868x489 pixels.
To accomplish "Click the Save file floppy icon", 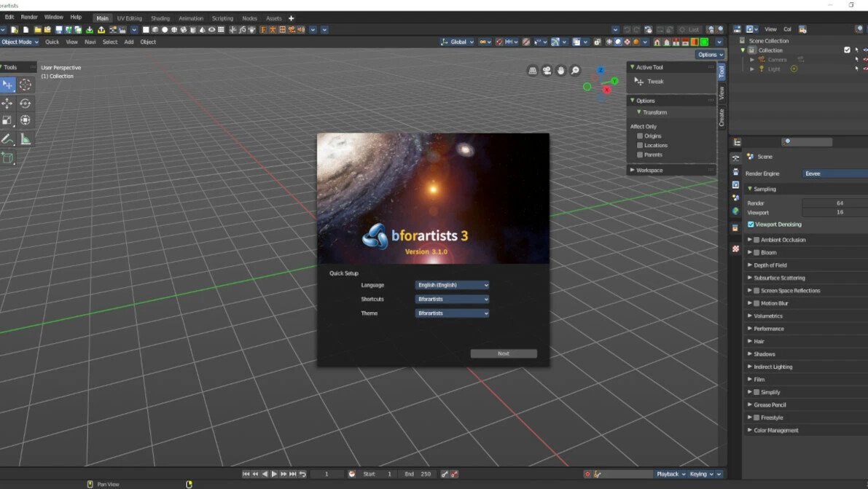I will point(59,30).
